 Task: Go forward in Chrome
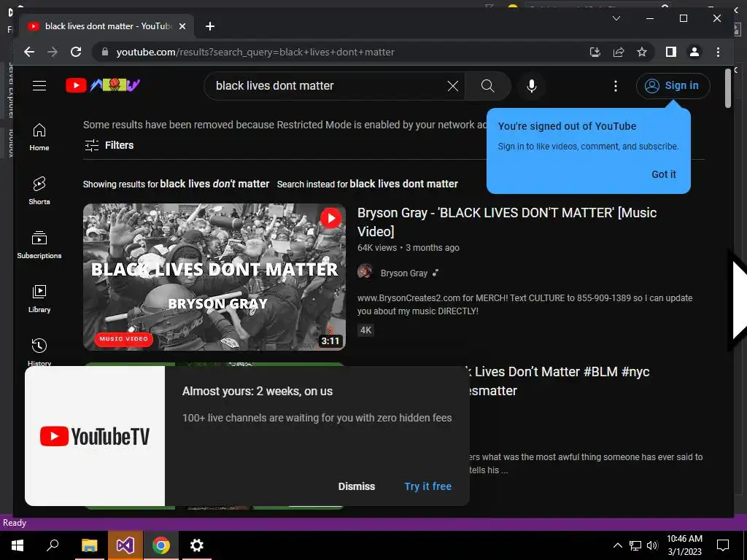point(53,52)
